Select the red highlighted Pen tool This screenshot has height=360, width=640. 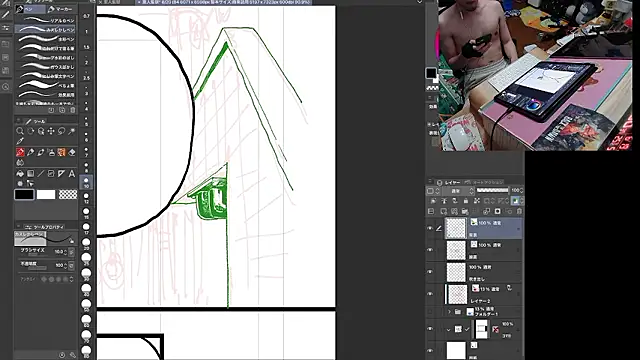coord(20,152)
